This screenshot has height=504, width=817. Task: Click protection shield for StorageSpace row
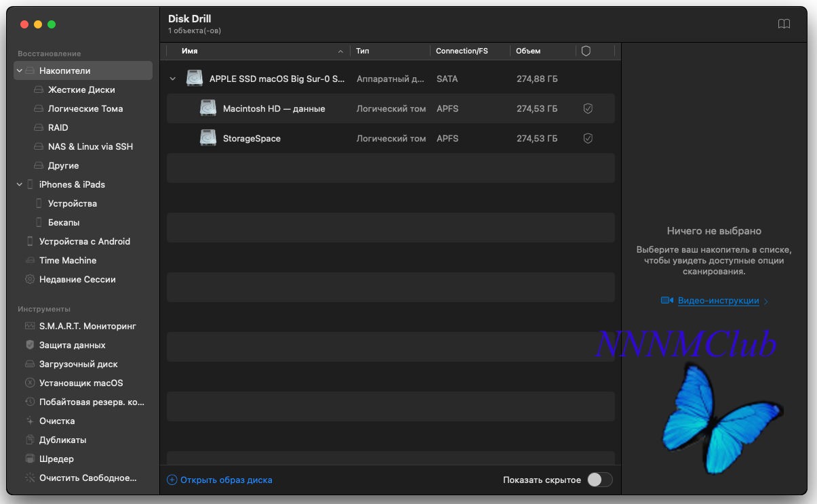(588, 138)
